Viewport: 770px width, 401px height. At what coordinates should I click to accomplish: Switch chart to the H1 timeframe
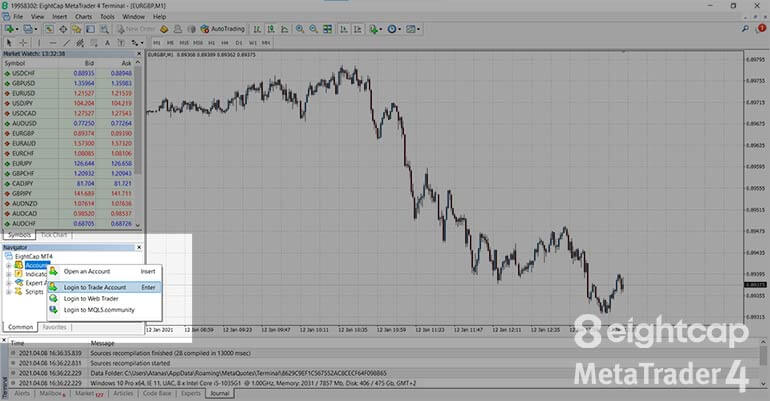pyautogui.click(x=211, y=43)
